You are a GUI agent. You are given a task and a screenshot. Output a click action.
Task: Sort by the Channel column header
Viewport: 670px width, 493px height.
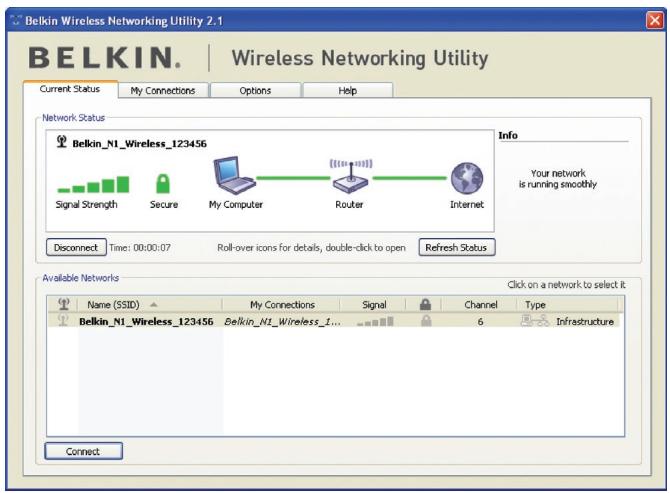[x=479, y=305]
